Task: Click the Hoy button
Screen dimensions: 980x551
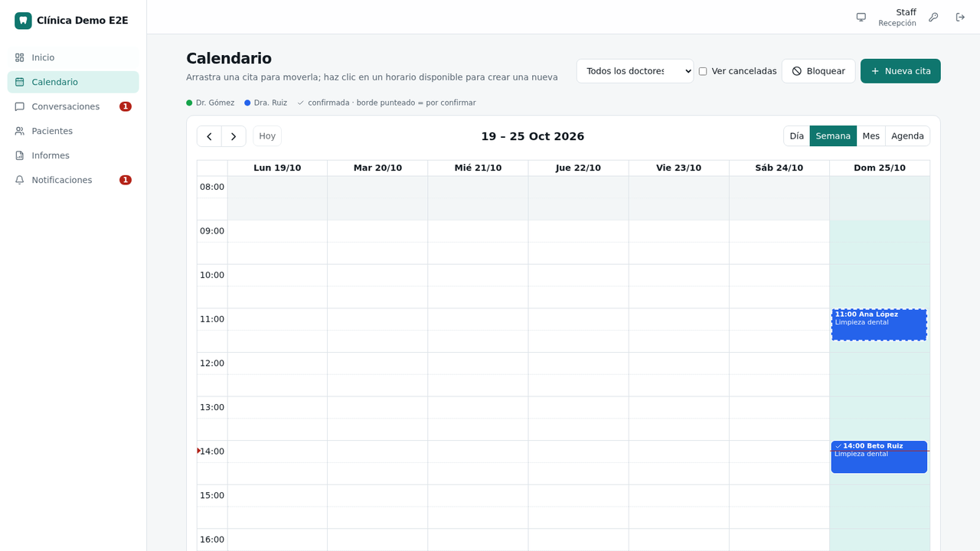Action: click(267, 136)
